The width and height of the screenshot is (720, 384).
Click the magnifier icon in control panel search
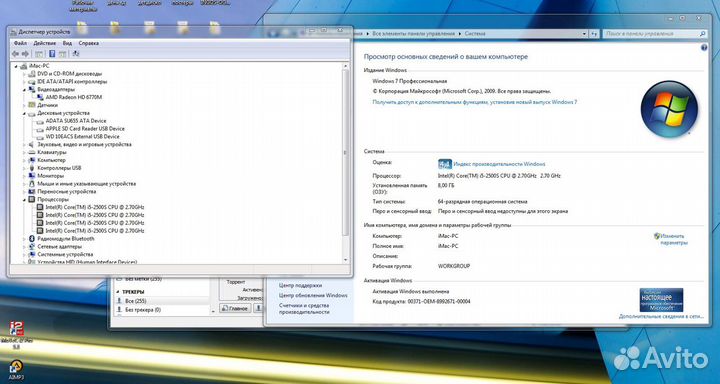pos(702,34)
